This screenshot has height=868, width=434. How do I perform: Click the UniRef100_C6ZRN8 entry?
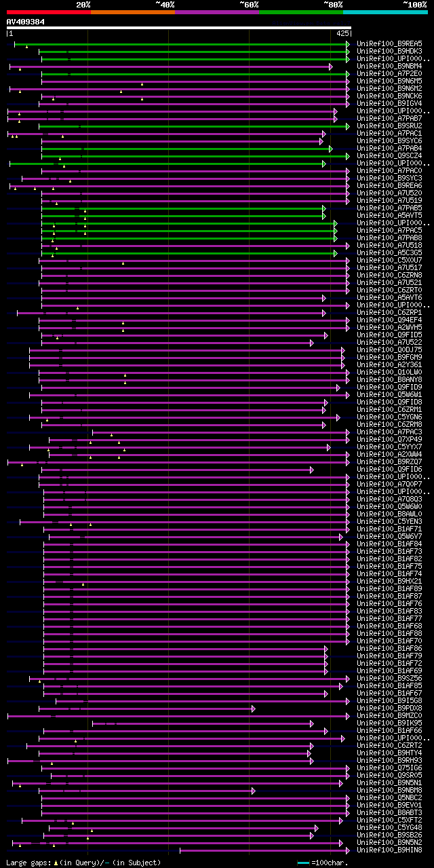(389, 275)
